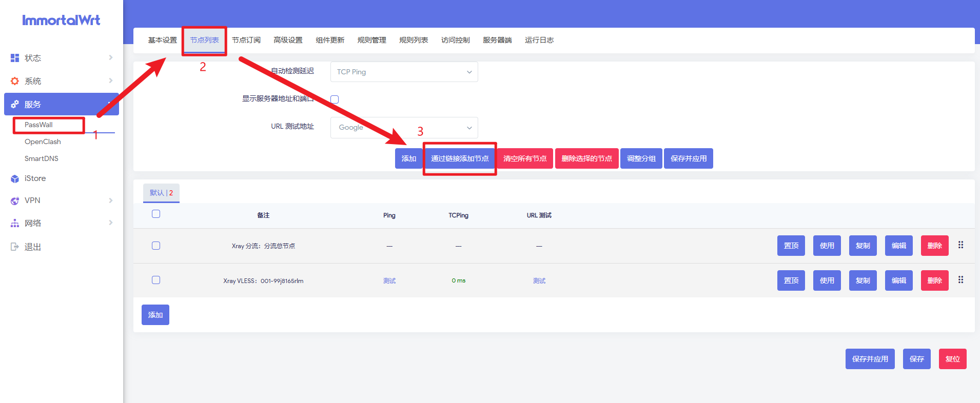Image resolution: width=980 pixels, height=403 pixels.
Task: Check the Xray 分流 node row checkbox
Action: [x=156, y=246]
